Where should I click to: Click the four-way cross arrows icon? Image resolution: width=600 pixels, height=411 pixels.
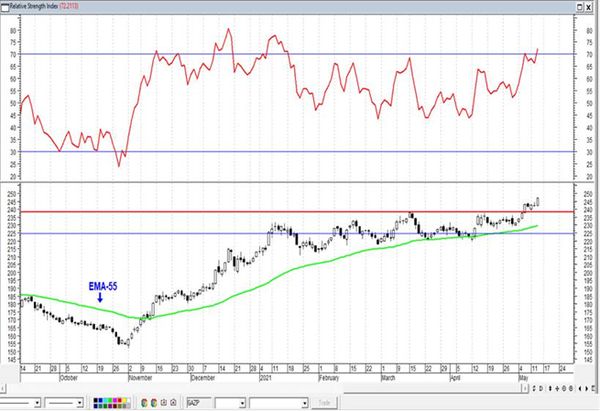pos(557,388)
